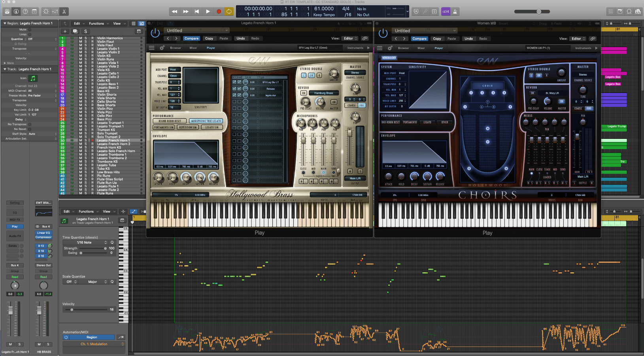
Task: Open View Editor dropdown in Choirs plug-in
Action: [x=578, y=39]
